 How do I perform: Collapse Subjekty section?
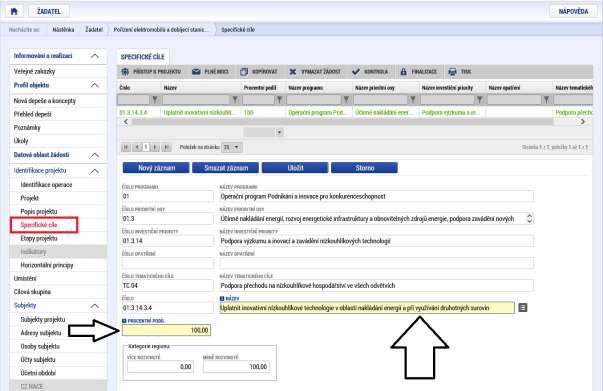(94, 306)
